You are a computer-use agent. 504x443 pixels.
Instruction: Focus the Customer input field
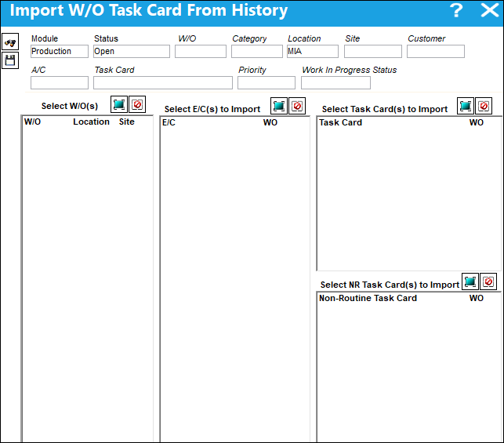pos(436,52)
